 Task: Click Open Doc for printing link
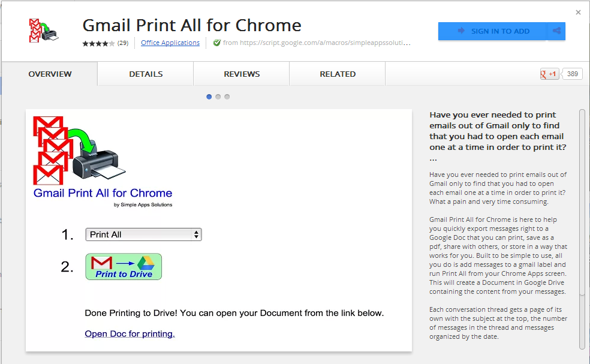(130, 334)
